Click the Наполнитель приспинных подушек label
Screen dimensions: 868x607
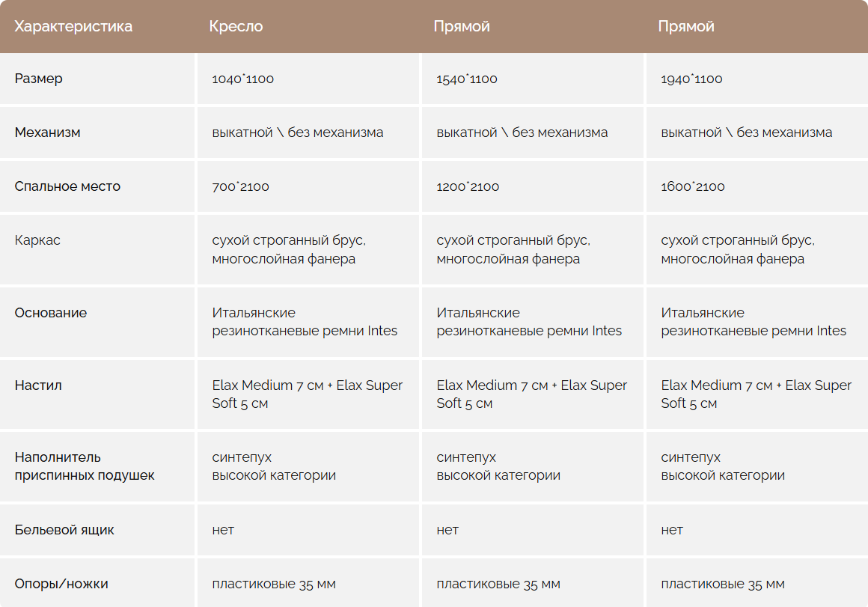(x=84, y=466)
